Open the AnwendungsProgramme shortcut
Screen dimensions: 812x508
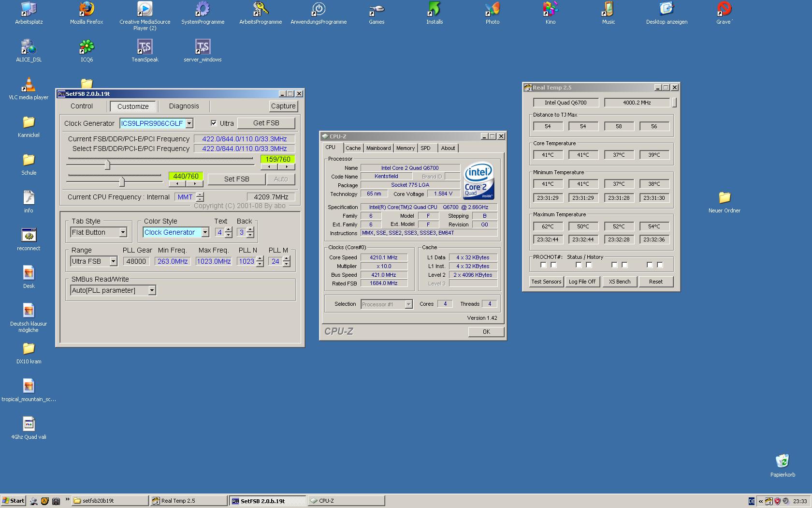pos(319,13)
